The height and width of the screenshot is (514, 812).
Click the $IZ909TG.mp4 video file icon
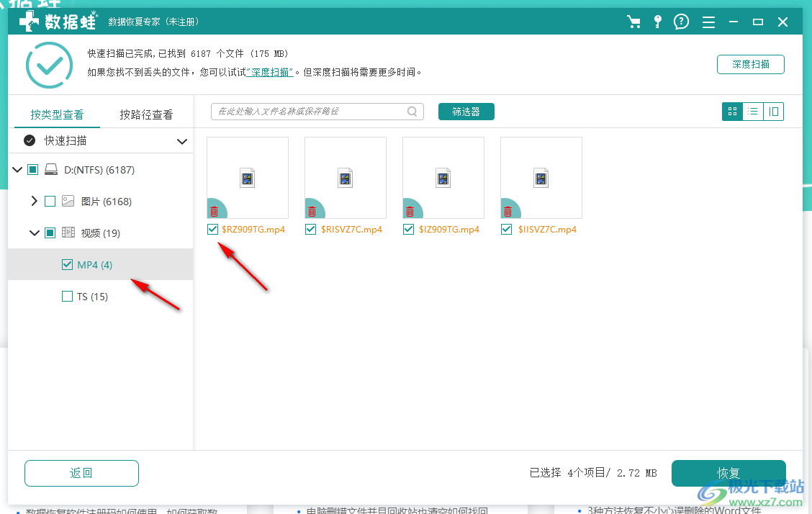pos(443,178)
